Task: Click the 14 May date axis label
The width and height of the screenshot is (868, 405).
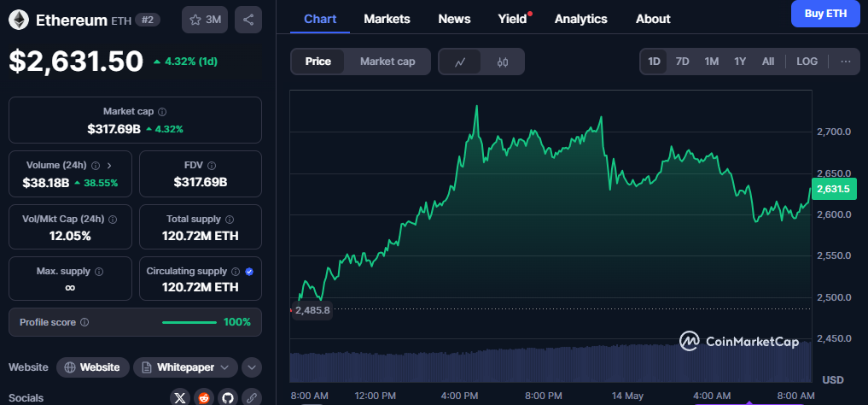Action: pos(627,396)
